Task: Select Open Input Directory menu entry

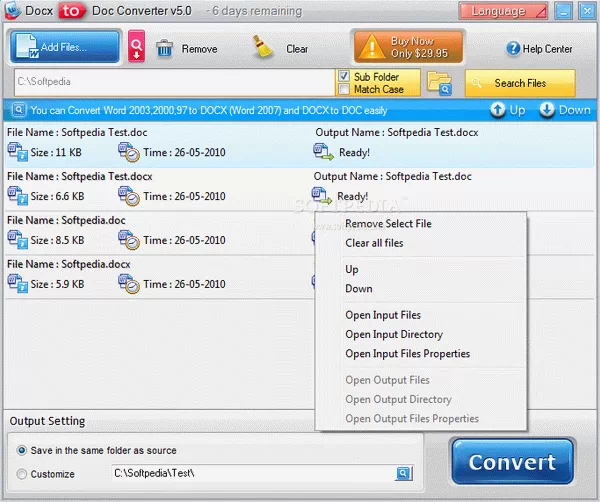Action: 393,335
